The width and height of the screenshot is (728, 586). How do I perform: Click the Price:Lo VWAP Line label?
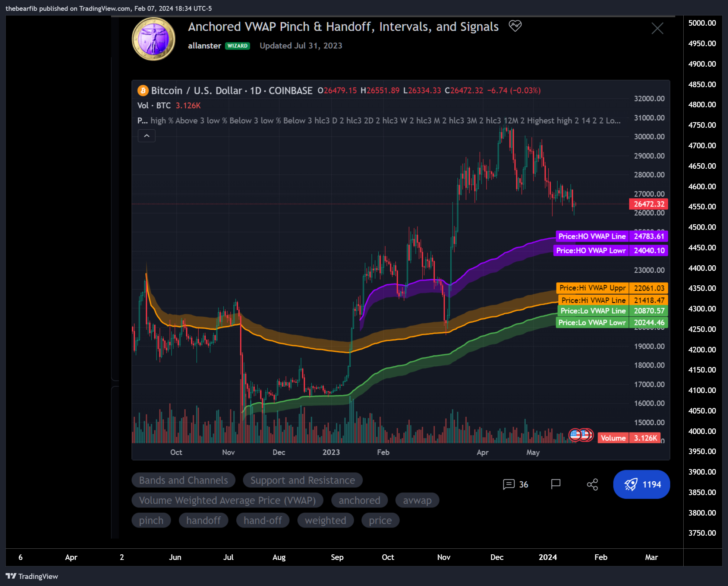click(x=593, y=311)
